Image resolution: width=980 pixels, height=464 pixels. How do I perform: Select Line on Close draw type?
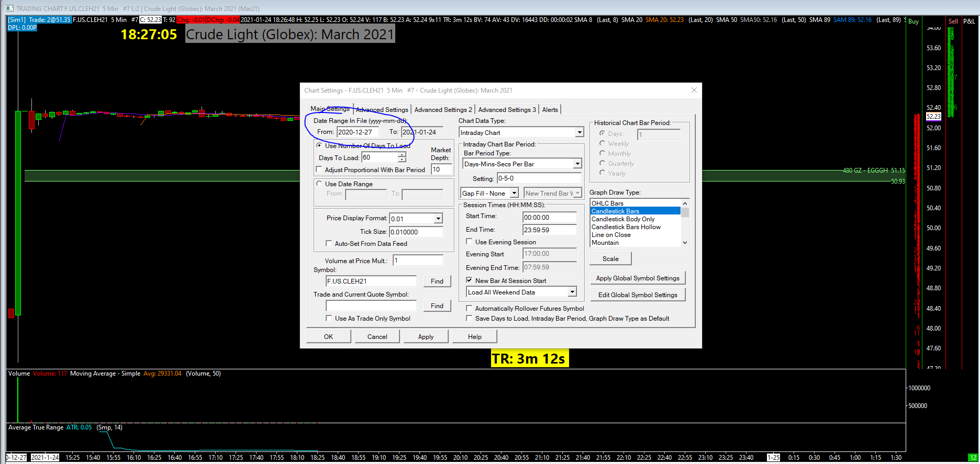(x=636, y=234)
